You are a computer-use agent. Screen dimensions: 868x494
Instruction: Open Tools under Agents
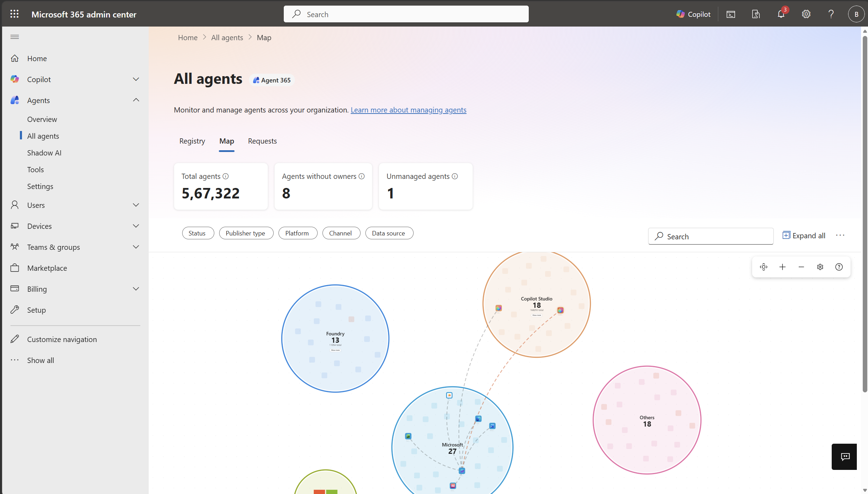click(36, 169)
